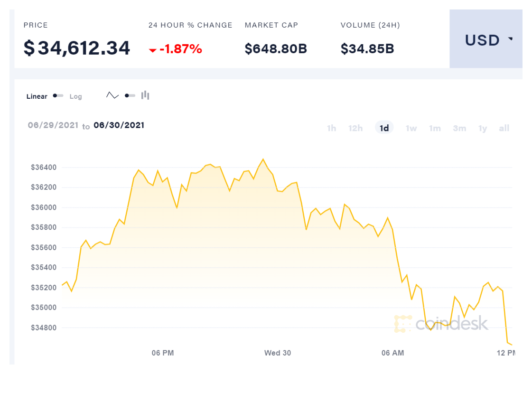Select the 12h time range
532x393 pixels.
(355, 128)
